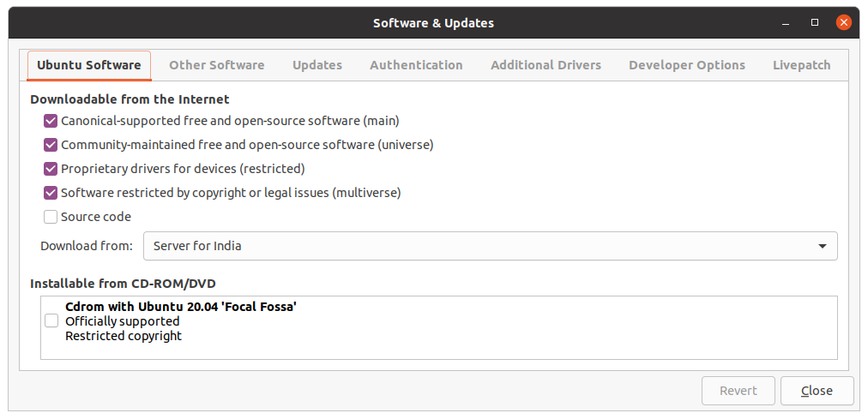Go to the Authentication tab
The image size is (868, 419).
coord(416,65)
